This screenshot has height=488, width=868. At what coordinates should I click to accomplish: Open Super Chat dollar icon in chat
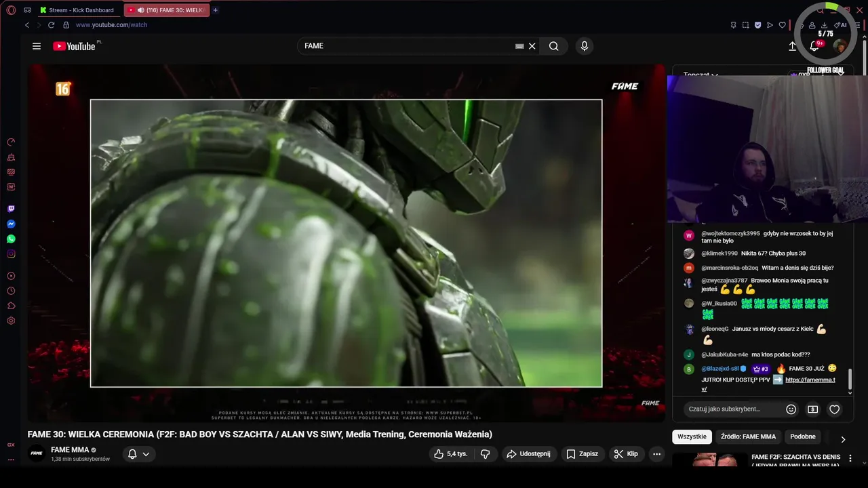click(x=812, y=409)
